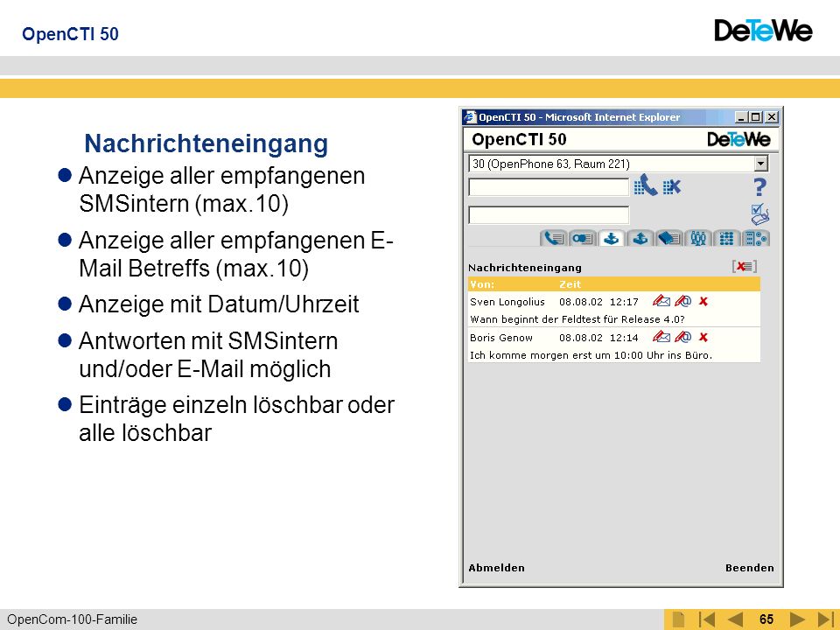Viewport: 840px width, 630px height.
Task: Open help via the question mark icon
Action: [x=759, y=187]
